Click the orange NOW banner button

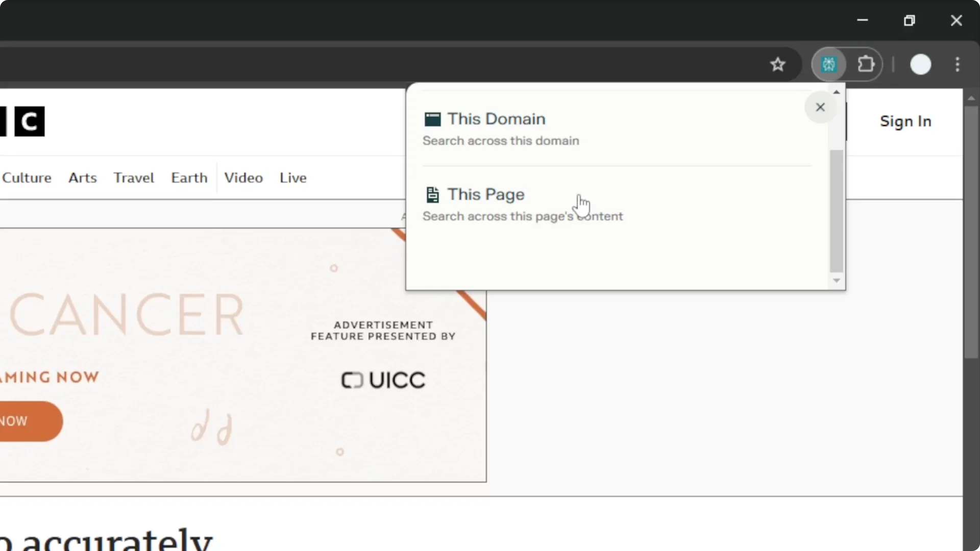click(15, 421)
